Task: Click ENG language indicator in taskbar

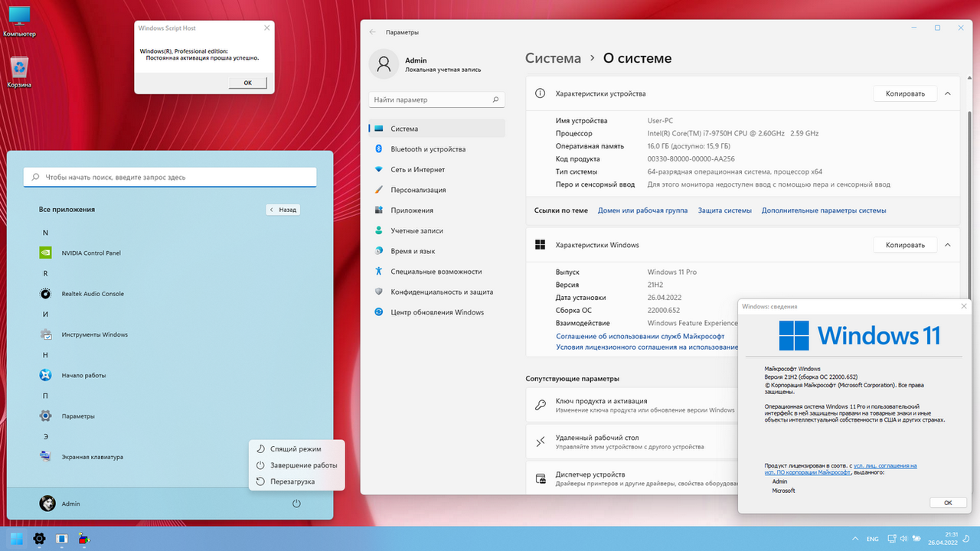Action: [x=872, y=539]
